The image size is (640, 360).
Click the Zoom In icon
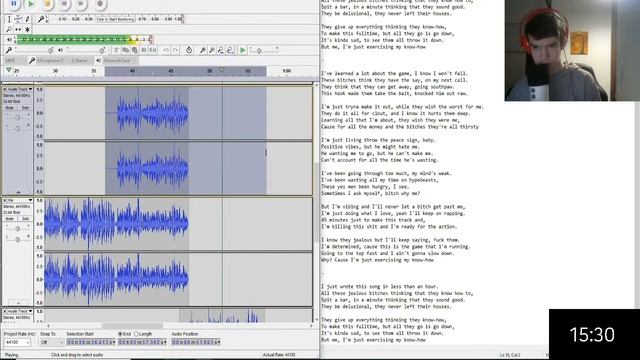point(203,50)
